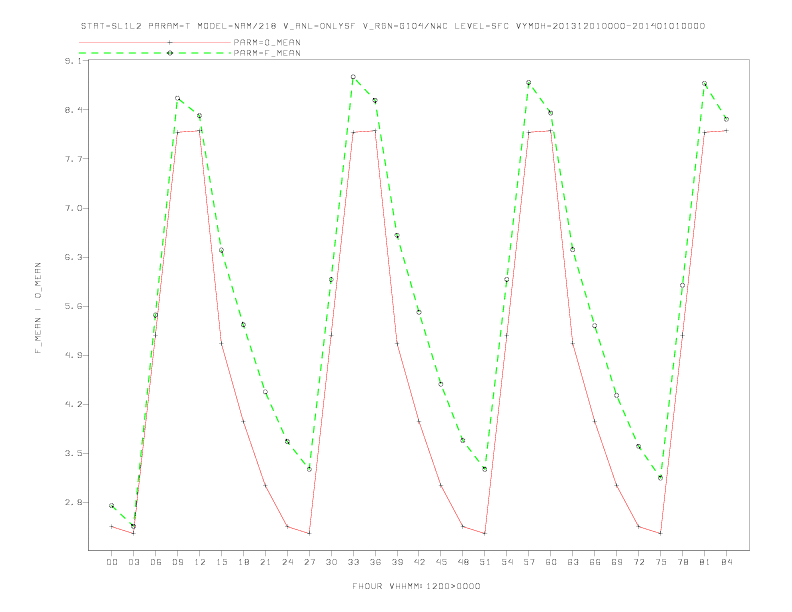
Task: Click the 75 forecast hour tick label
Action: 661,562
